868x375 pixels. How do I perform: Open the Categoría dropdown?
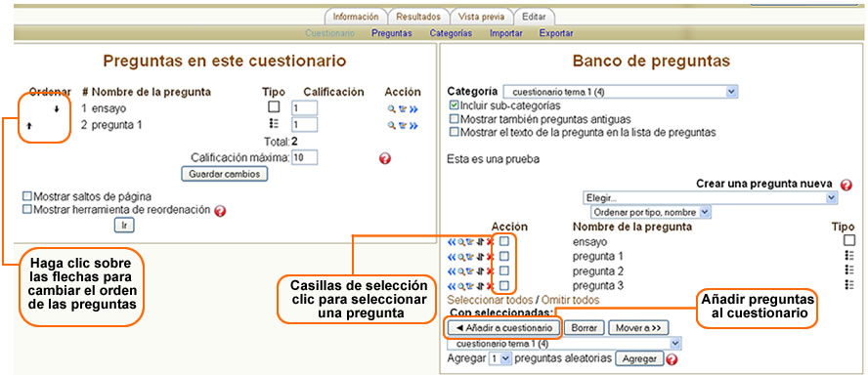(620, 91)
